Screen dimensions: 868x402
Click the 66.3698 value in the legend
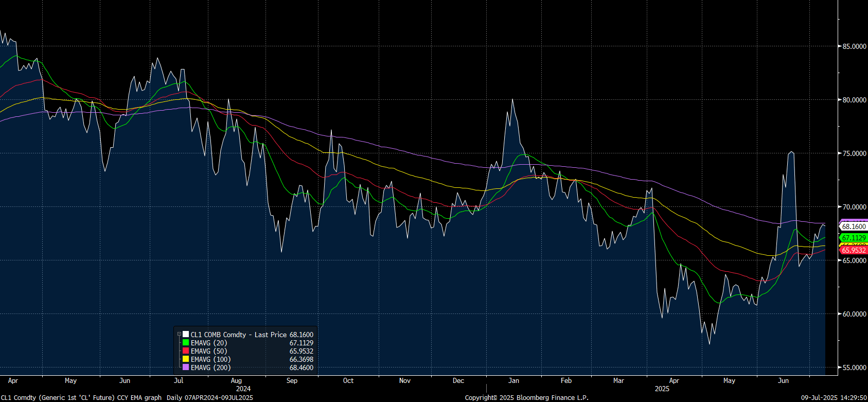302,359
